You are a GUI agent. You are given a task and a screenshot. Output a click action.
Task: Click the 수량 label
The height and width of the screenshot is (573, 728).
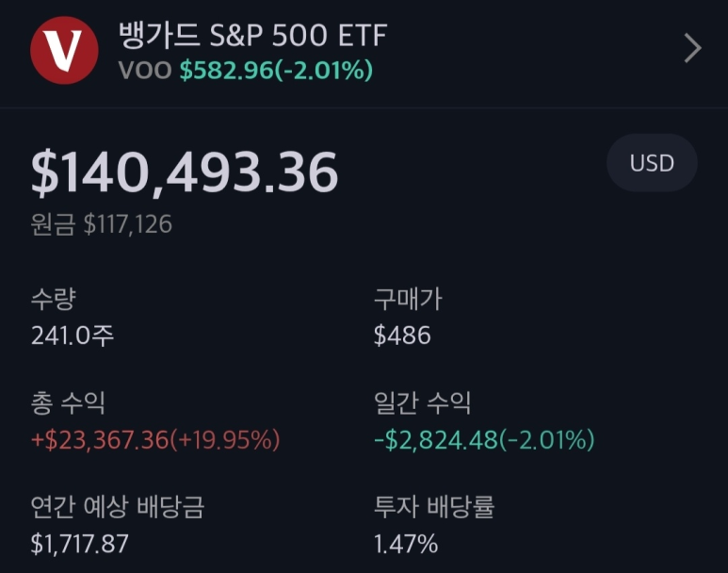[53, 300]
